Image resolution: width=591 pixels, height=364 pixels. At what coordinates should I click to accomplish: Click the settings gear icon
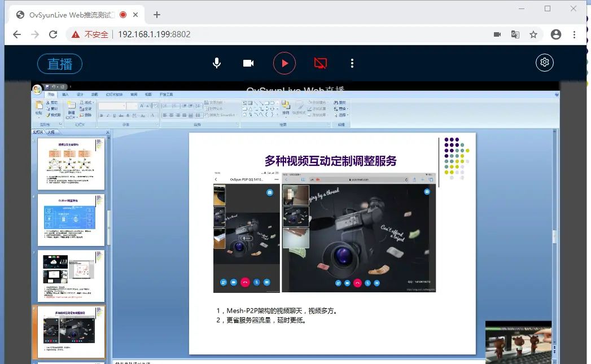[x=544, y=63]
